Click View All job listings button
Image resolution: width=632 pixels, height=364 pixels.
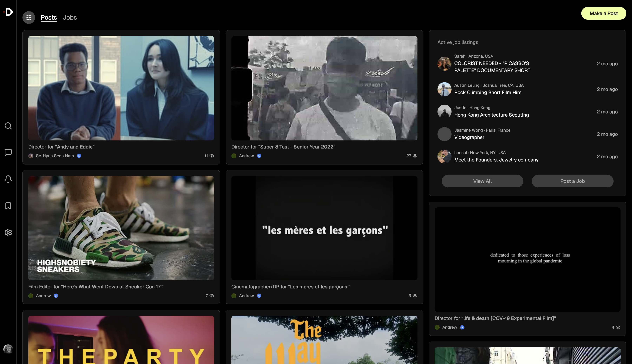(x=482, y=181)
